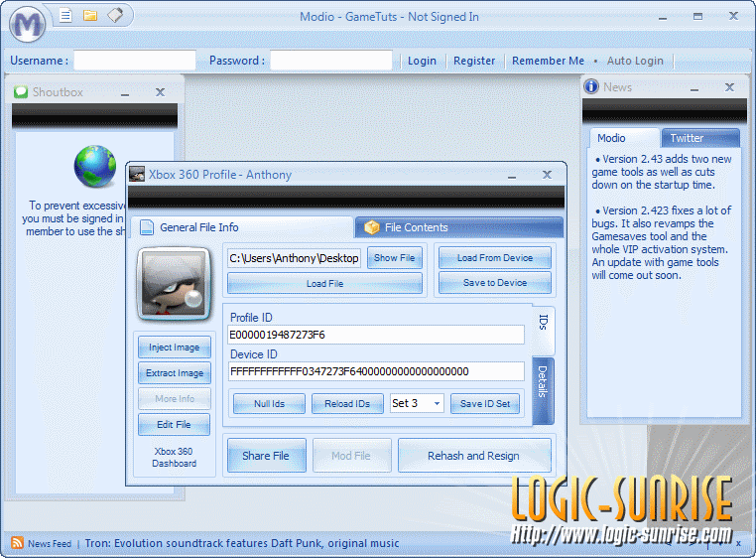The image size is (756, 558).
Task: Click Edit File button
Action: tap(174, 424)
